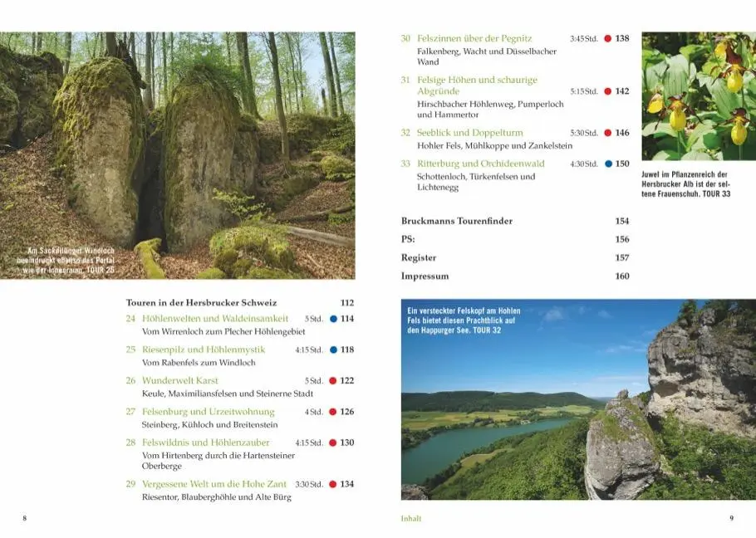
Task: Click the blue dot beside tour 25
Action: (x=333, y=350)
